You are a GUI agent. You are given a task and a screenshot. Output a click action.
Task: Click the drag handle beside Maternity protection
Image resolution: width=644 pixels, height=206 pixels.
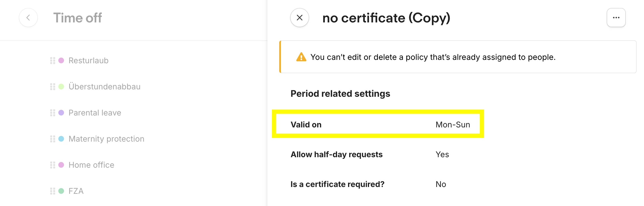pyautogui.click(x=53, y=139)
